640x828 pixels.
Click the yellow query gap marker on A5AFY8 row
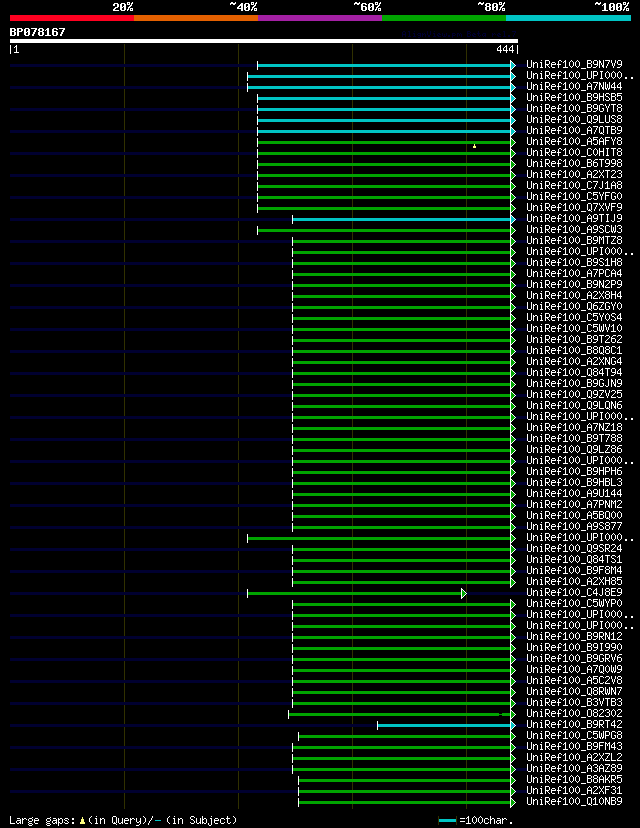tap(474, 146)
